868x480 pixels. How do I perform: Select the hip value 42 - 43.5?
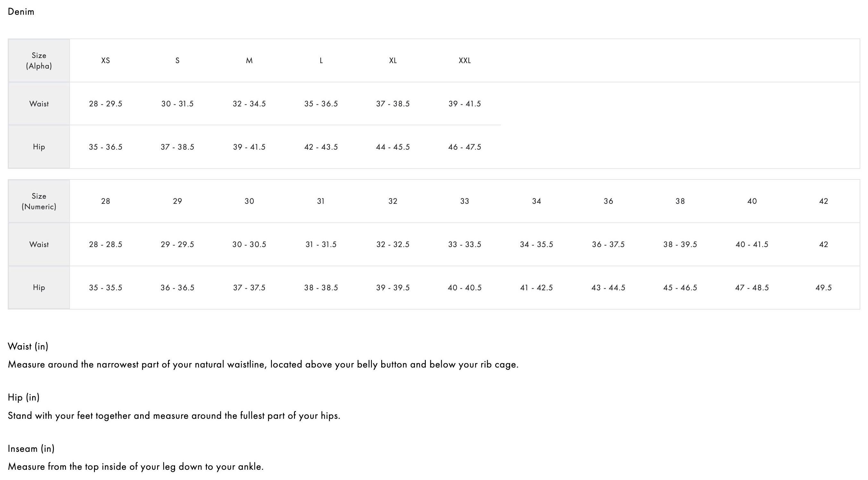coord(321,147)
